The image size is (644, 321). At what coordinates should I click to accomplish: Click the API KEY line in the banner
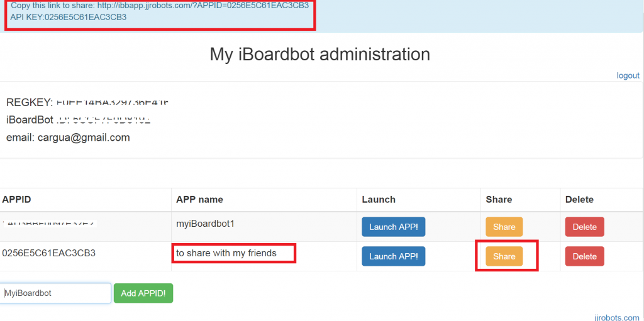[x=69, y=17]
